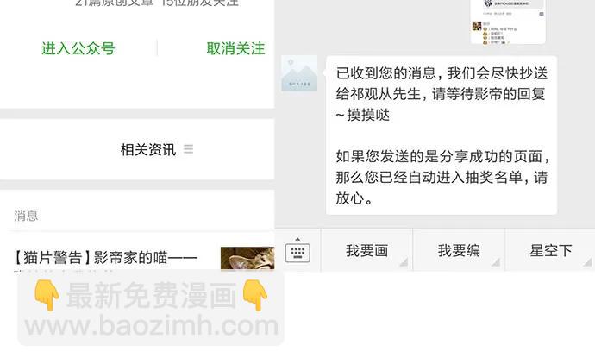595x364 pixels.
Task: Tap the account avatar beside the reply bubble
Action: pos(299,73)
